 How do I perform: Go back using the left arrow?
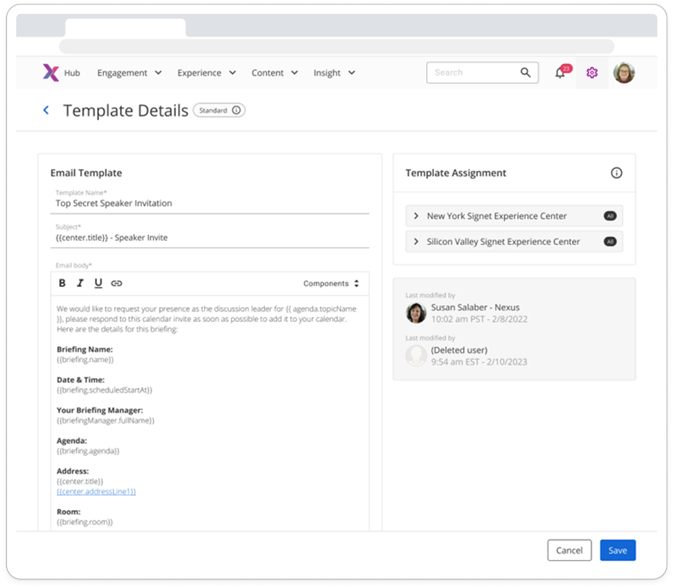click(x=46, y=111)
